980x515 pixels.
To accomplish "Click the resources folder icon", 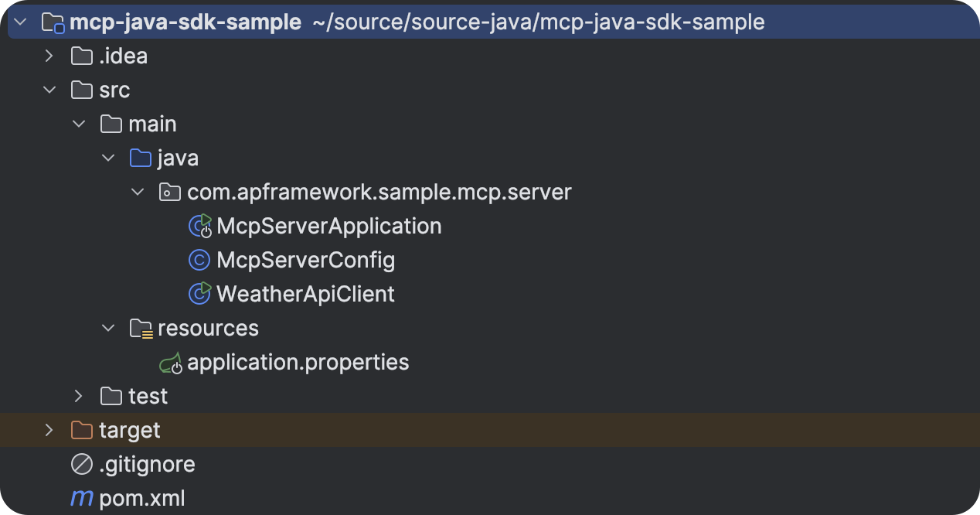I will coord(141,329).
